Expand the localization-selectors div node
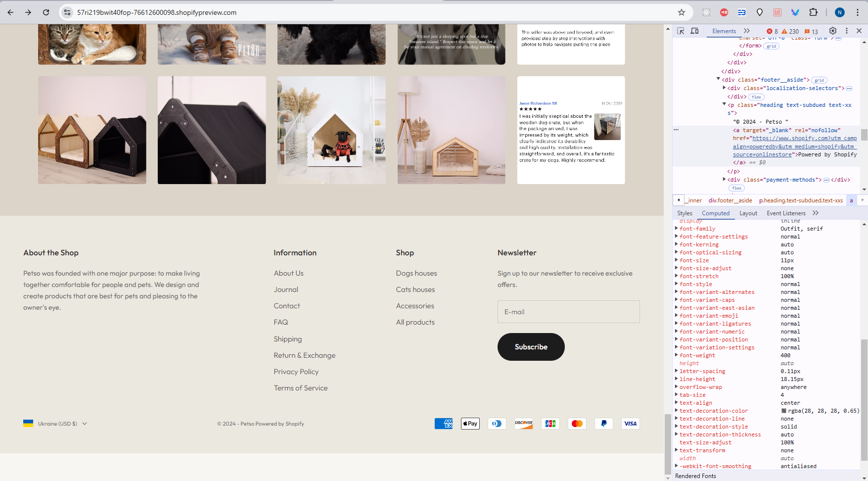The width and height of the screenshot is (868, 481). 724,88
